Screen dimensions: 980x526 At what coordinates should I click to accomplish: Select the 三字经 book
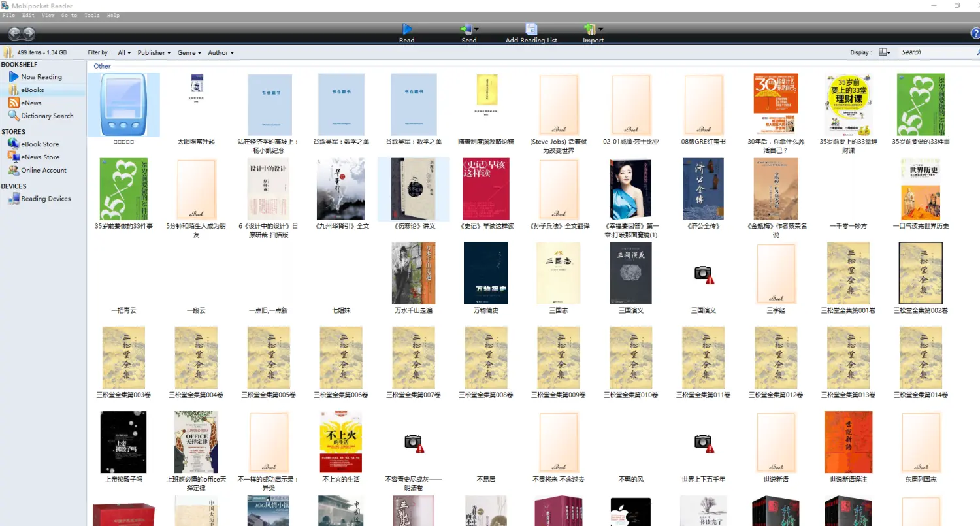coord(776,273)
